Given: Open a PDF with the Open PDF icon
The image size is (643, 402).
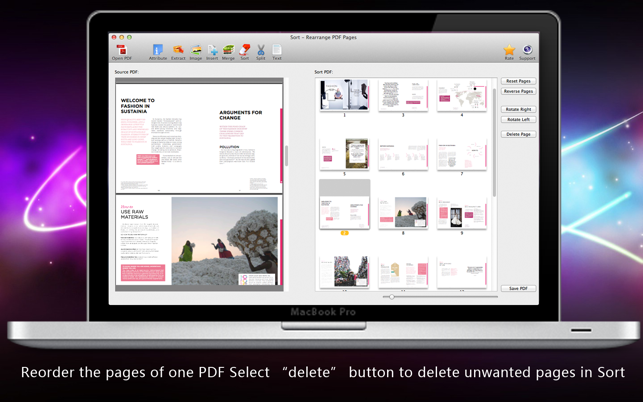Looking at the screenshot, I should point(122,52).
